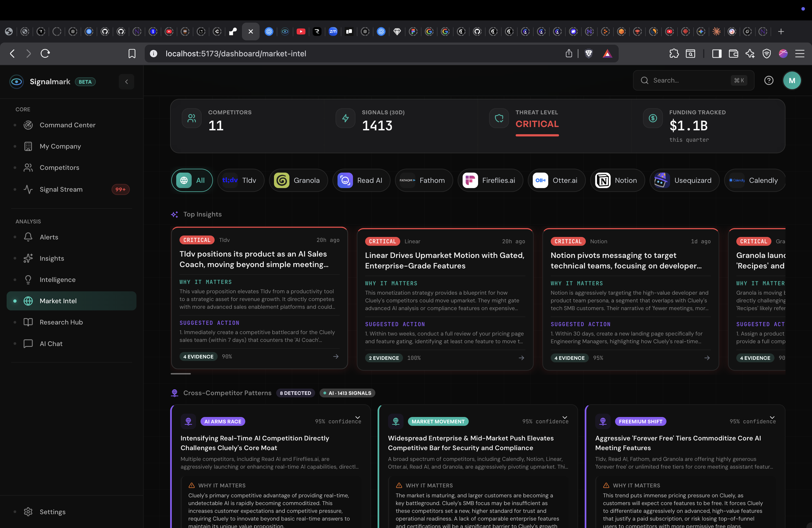
Task: Click the M user avatar
Action: [792, 80]
